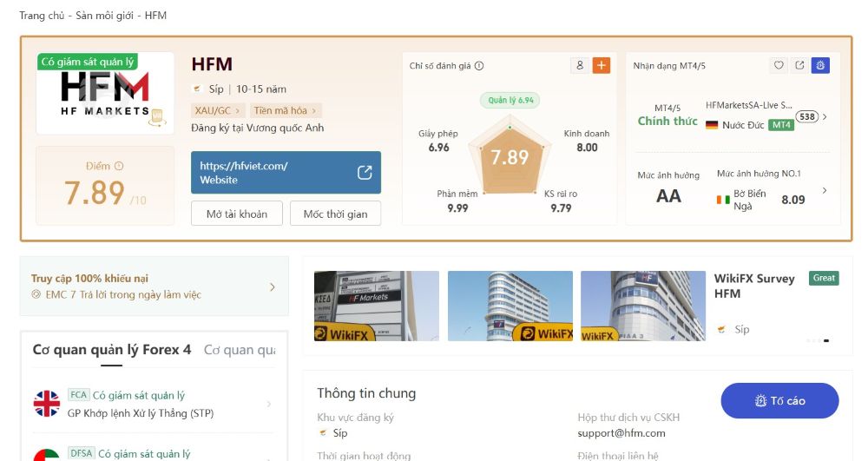The height and width of the screenshot is (461, 868).
Task: Click the AA influence rating
Action: coord(668,196)
